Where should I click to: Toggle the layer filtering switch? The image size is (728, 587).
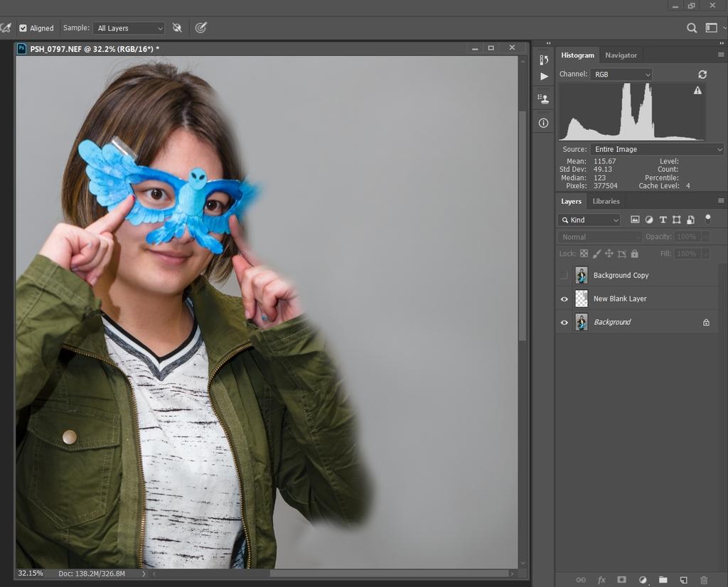coord(707,219)
